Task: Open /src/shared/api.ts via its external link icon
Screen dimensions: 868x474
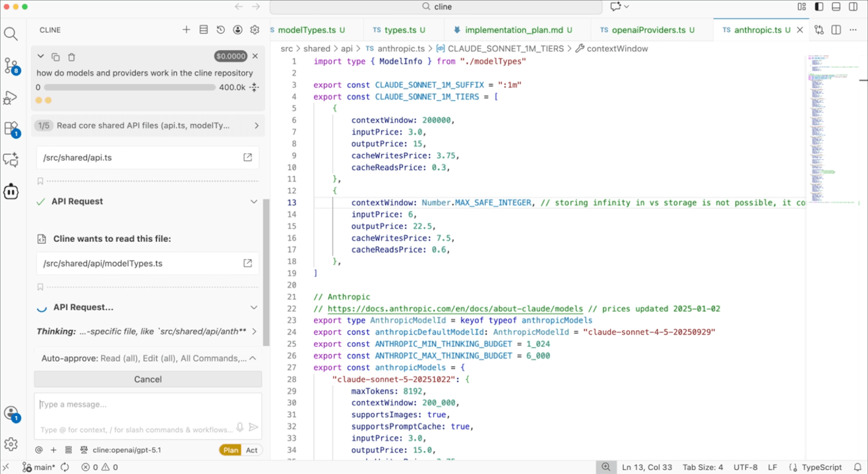Action: (247, 157)
